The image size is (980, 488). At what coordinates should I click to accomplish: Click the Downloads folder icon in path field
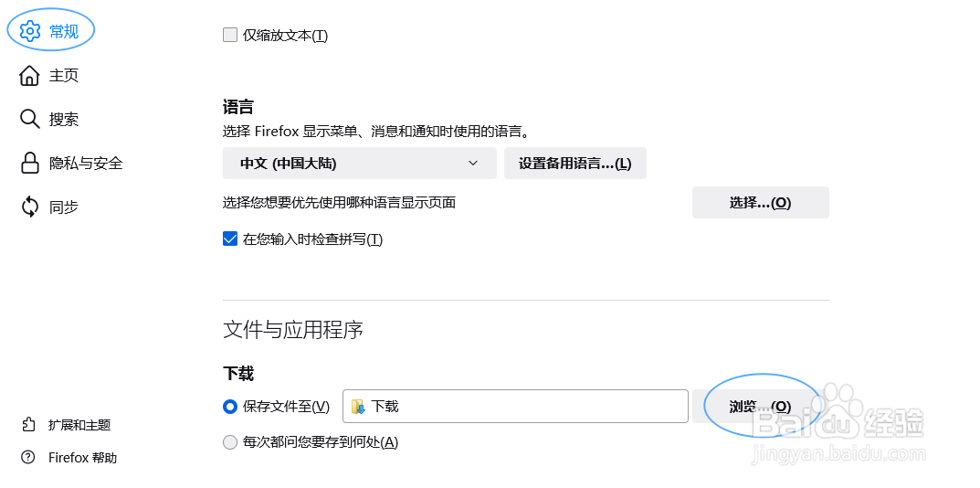pos(359,407)
